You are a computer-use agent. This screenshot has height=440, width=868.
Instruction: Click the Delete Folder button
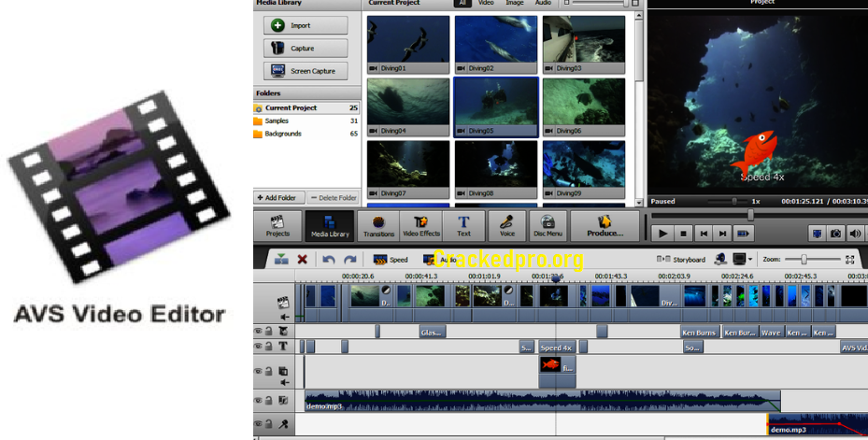pos(334,198)
